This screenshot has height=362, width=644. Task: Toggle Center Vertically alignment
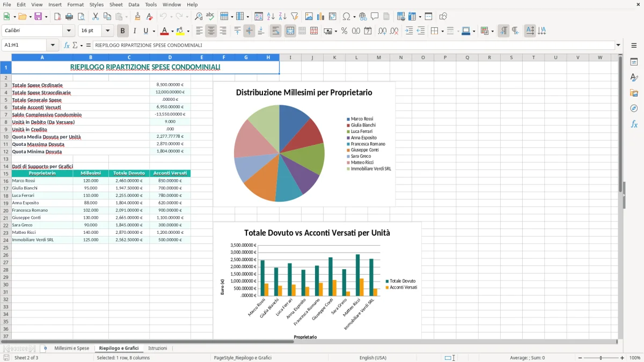point(249,31)
